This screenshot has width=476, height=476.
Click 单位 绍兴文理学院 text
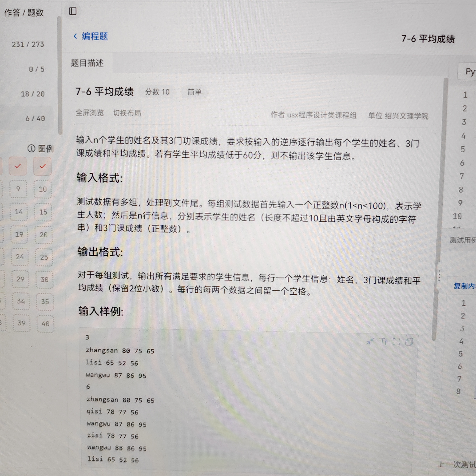point(398,116)
